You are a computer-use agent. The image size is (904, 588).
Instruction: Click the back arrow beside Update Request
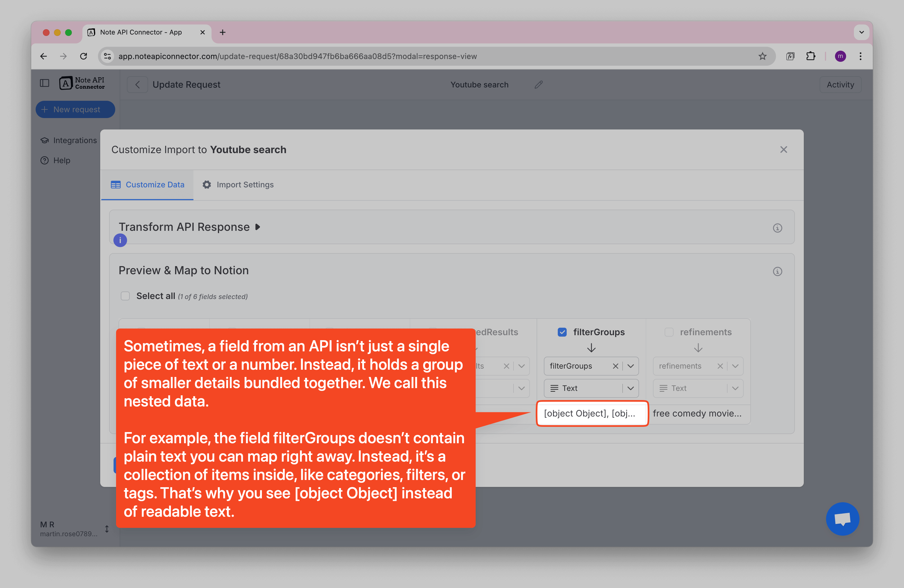[x=137, y=84]
